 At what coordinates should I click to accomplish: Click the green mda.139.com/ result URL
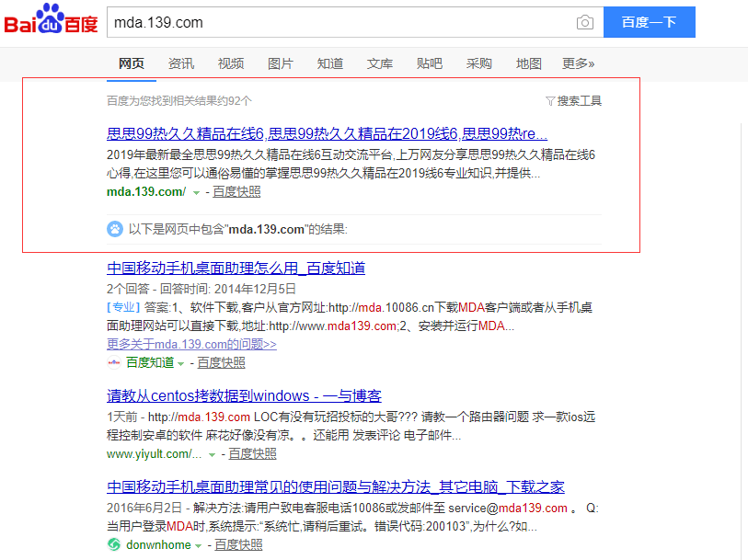point(146,191)
